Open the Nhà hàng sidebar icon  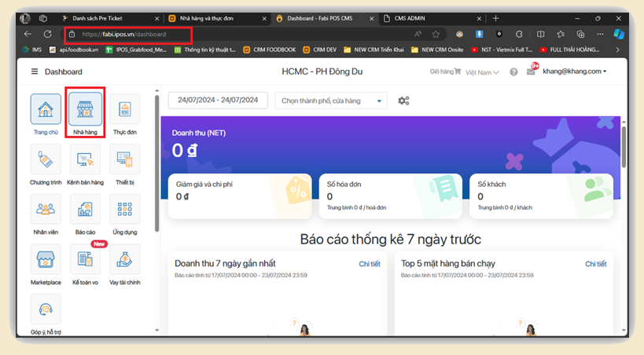click(x=85, y=109)
